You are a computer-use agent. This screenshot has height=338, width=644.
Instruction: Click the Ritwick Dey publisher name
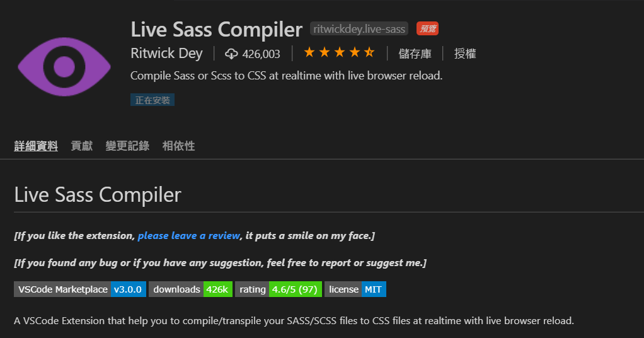(167, 54)
